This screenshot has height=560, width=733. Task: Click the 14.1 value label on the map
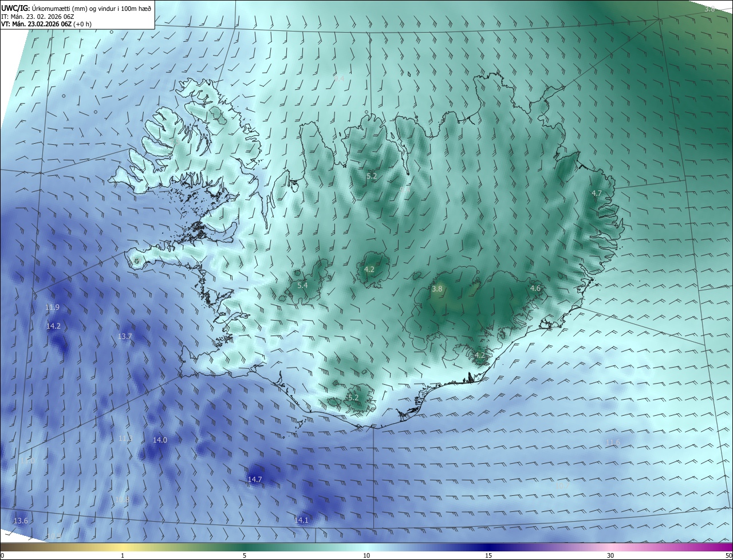[301, 520]
